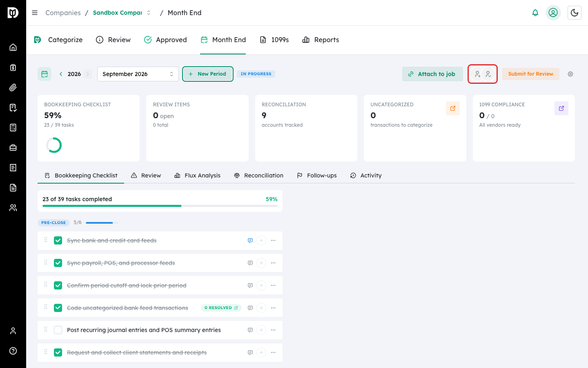588x368 pixels.
Task: Open the September 2026 period dropdown
Action: coord(138,74)
